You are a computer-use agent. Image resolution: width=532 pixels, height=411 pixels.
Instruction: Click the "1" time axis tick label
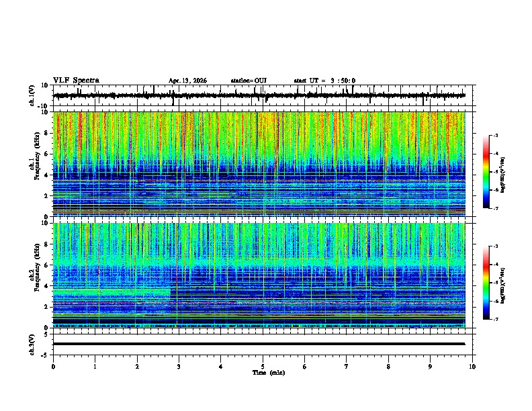95,367
